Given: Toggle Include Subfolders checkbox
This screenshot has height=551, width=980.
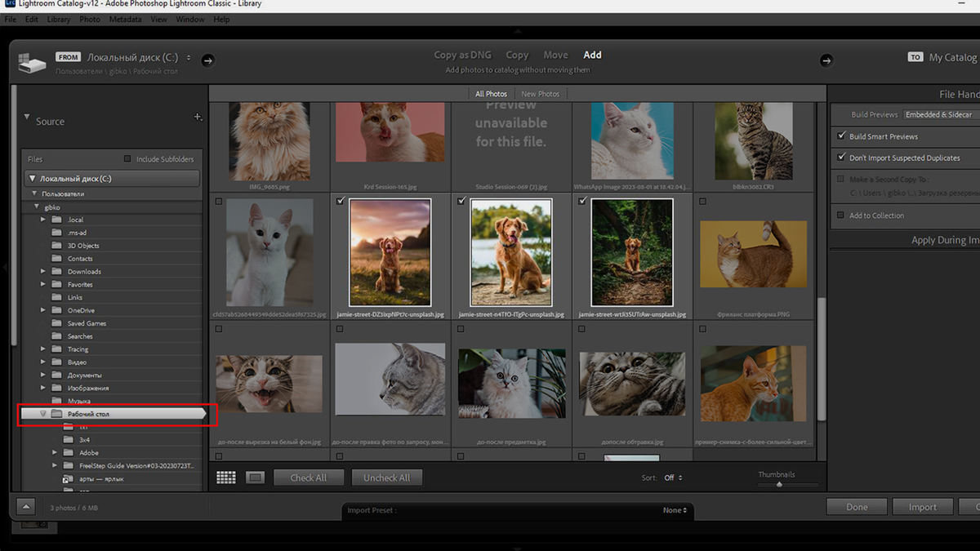Looking at the screenshot, I should [x=127, y=159].
